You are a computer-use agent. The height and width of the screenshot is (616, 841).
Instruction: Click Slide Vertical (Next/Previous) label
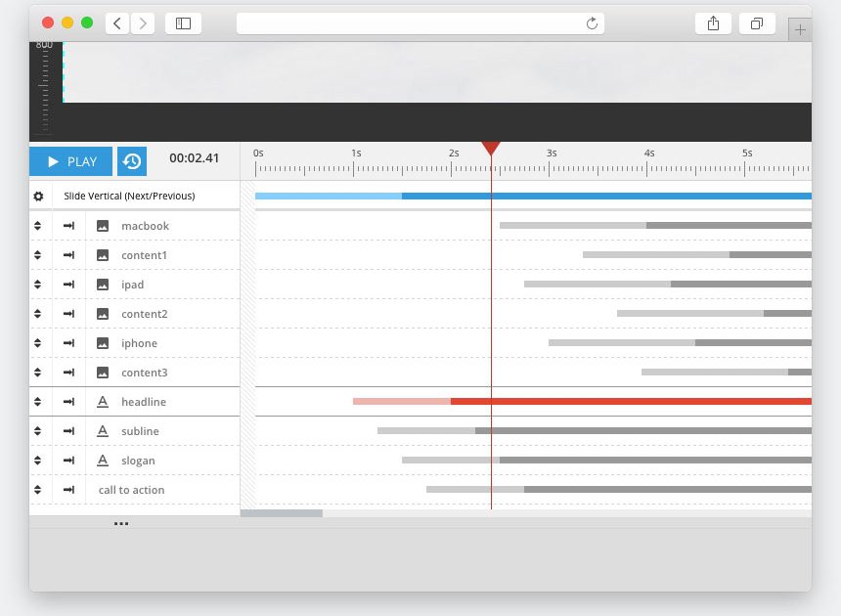(129, 196)
